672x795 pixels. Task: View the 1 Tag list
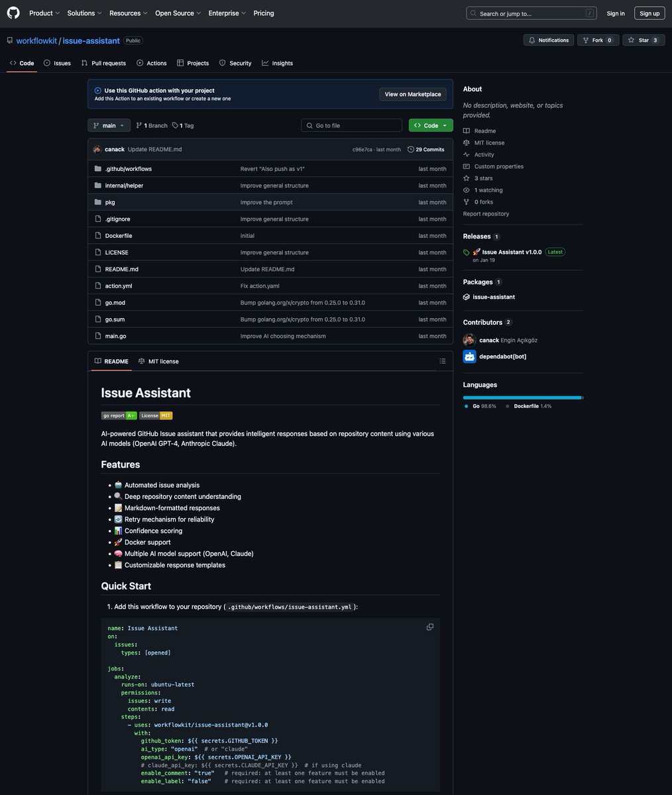[183, 125]
